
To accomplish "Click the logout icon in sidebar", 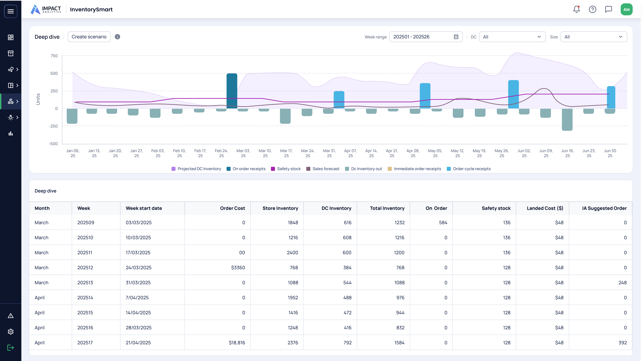I will tap(11, 348).
